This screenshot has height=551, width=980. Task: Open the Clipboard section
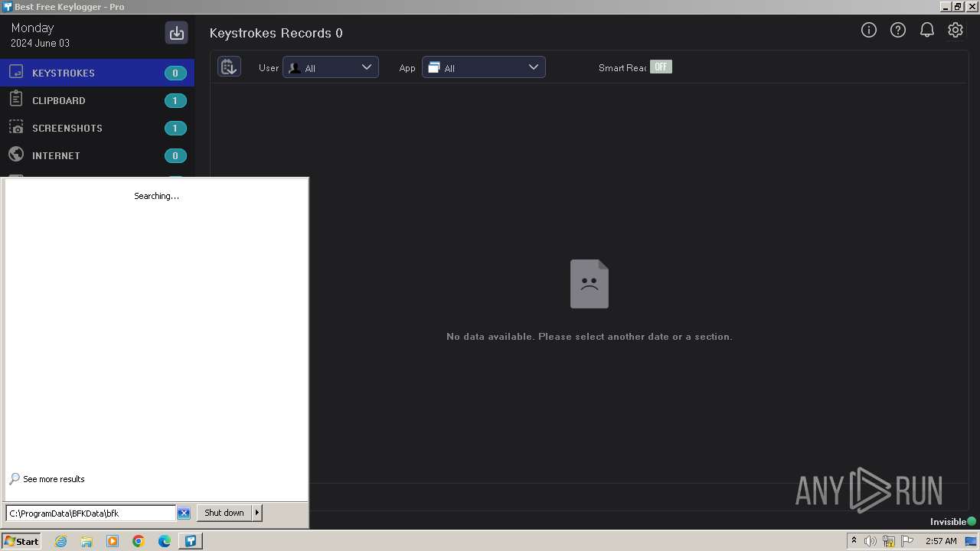tap(97, 100)
